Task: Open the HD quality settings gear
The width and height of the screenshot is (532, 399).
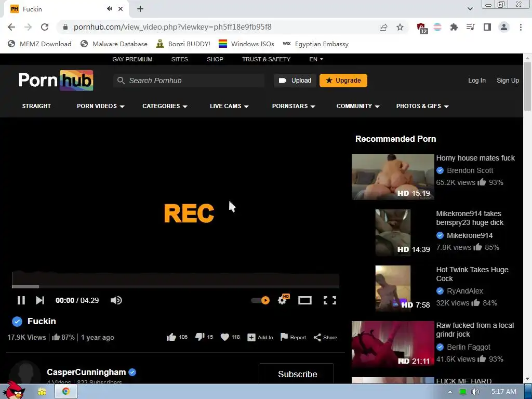Action: [x=283, y=300]
